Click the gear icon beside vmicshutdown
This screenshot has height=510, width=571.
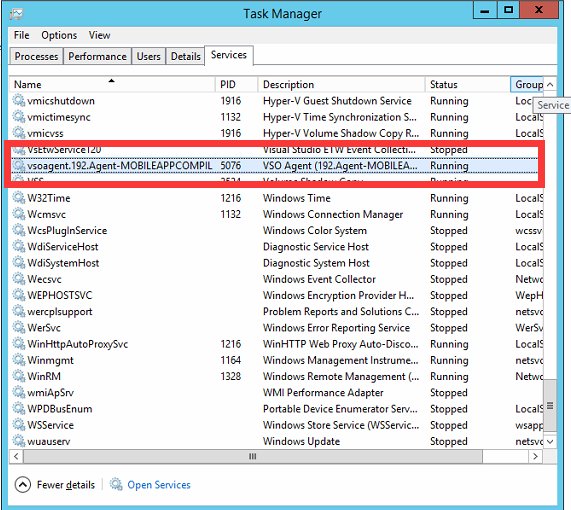point(19,100)
